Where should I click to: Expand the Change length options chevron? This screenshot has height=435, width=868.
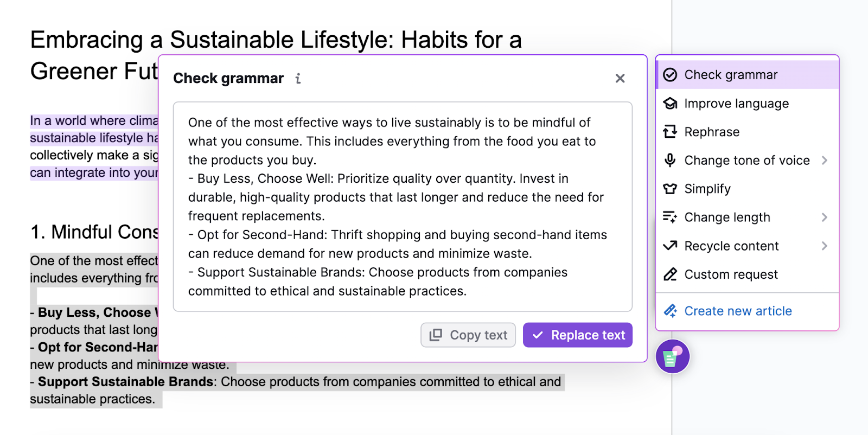click(825, 217)
